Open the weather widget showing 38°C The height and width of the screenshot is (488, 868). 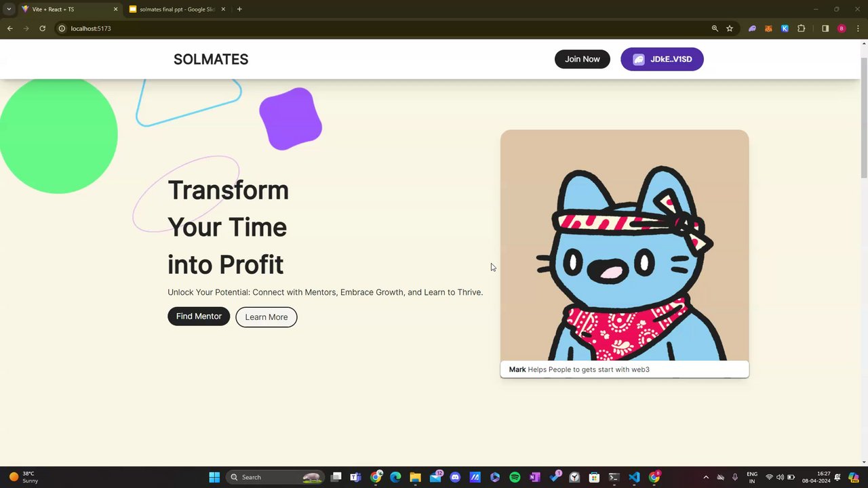pos(24,477)
